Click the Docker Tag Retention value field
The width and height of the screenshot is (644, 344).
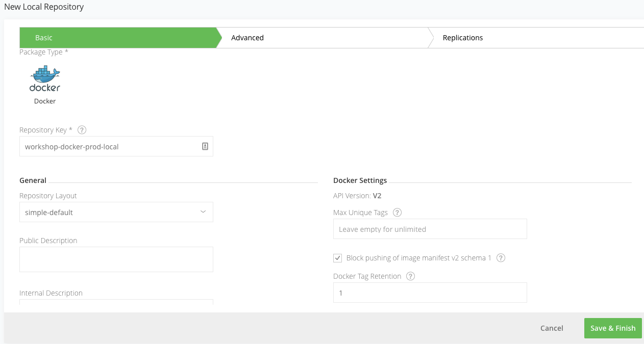point(430,293)
